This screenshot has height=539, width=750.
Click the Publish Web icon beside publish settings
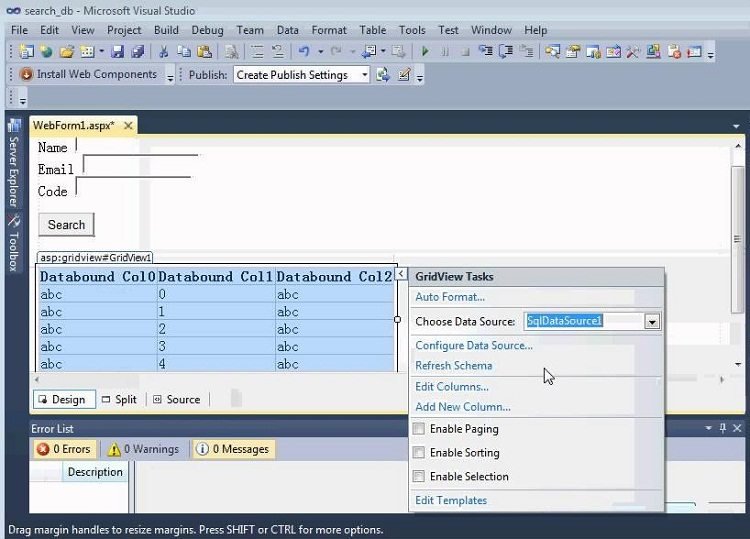click(383, 75)
